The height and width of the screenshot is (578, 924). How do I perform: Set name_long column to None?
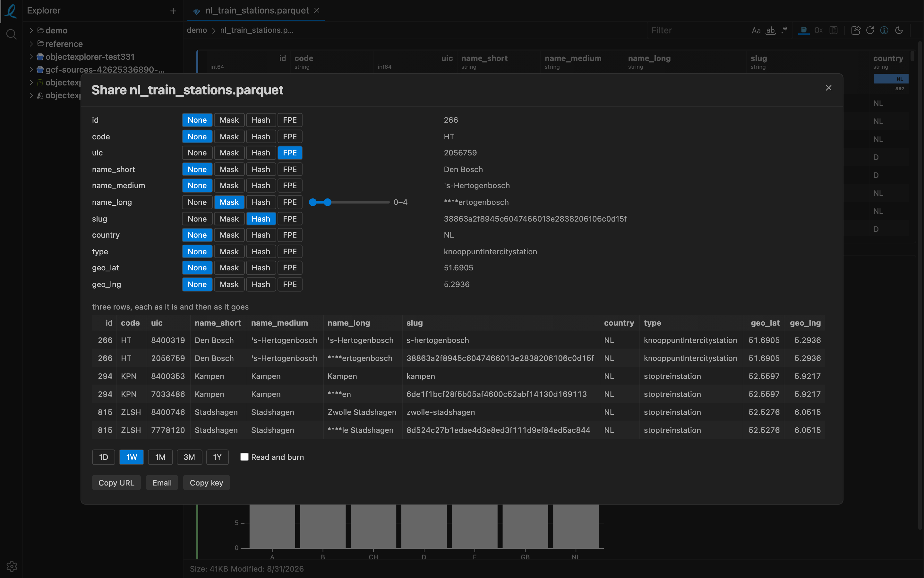[197, 202]
